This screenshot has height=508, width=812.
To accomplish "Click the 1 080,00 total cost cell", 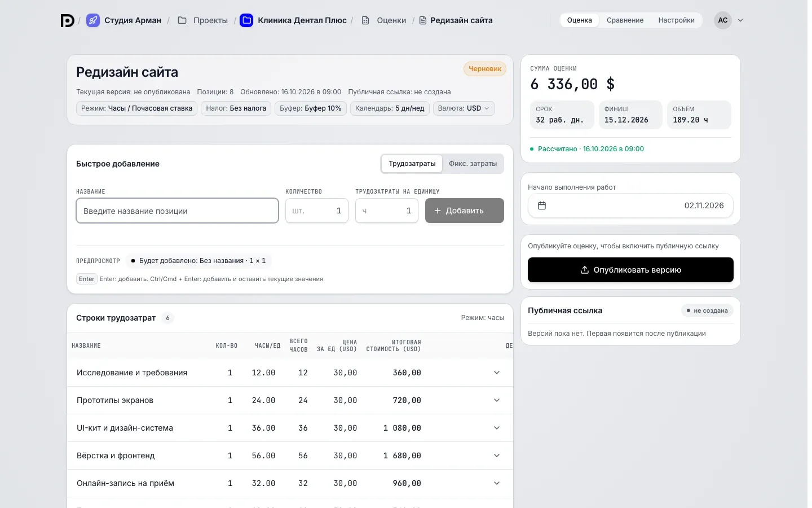I will (402, 428).
